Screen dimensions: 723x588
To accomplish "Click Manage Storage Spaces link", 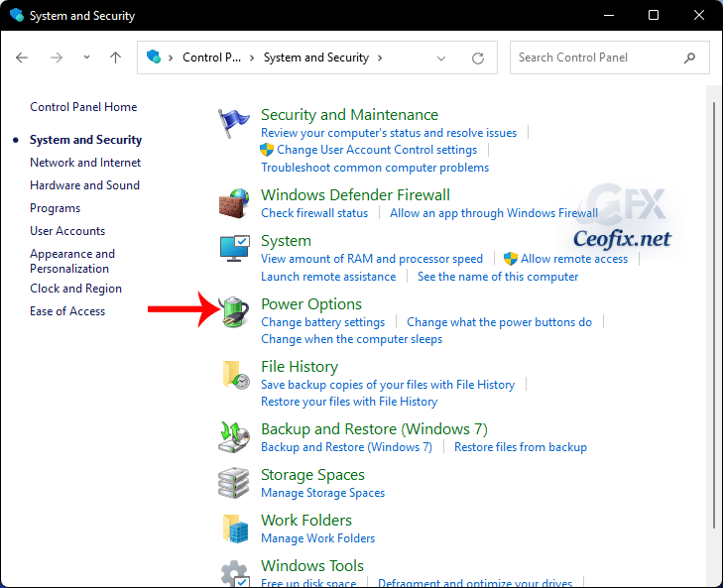I will click(322, 493).
